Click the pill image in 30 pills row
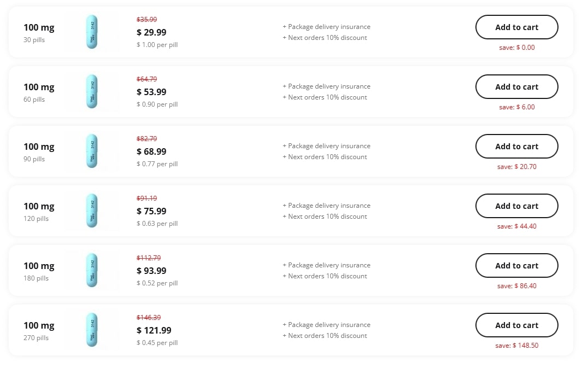Image resolution: width=588 pixels, height=368 pixels. [92, 32]
